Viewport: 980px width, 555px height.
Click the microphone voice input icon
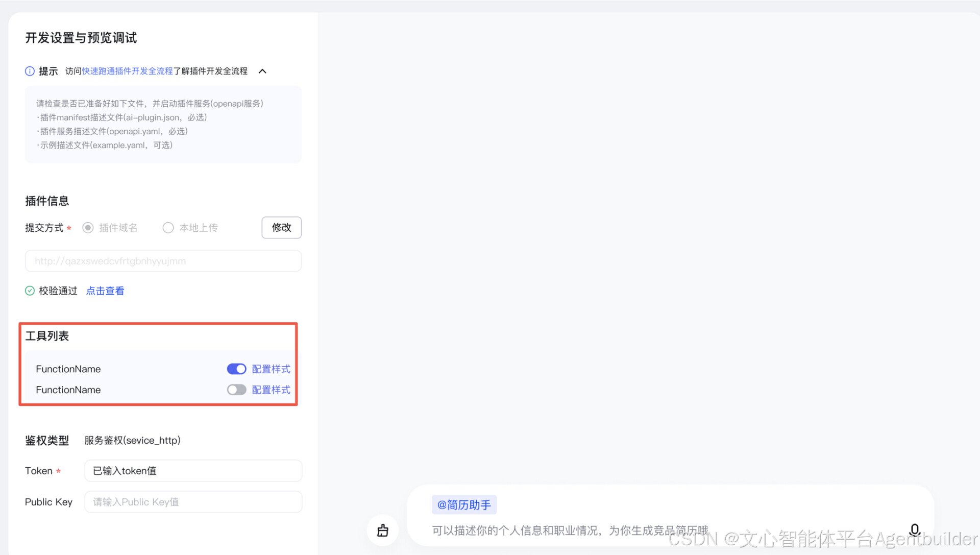915,530
